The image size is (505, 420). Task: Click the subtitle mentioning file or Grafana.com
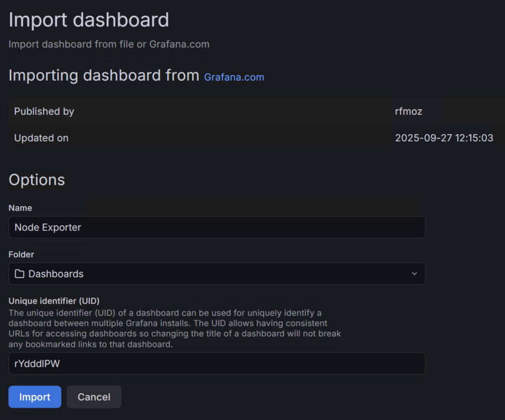[109, 44]
